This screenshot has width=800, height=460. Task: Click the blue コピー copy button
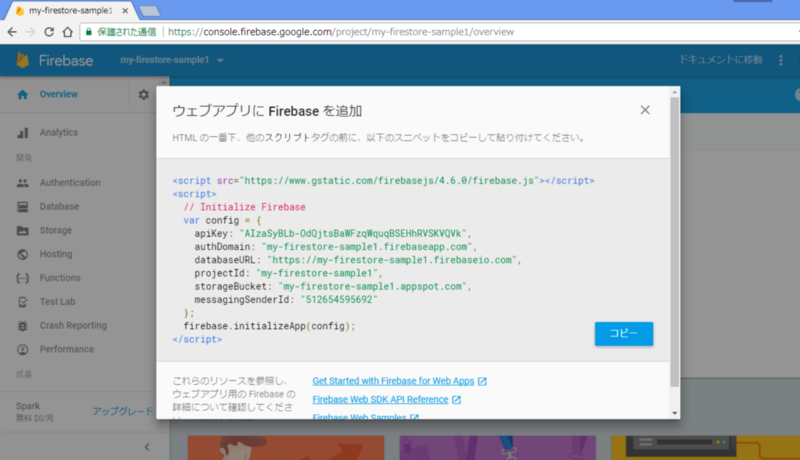[x=623, y=334]
